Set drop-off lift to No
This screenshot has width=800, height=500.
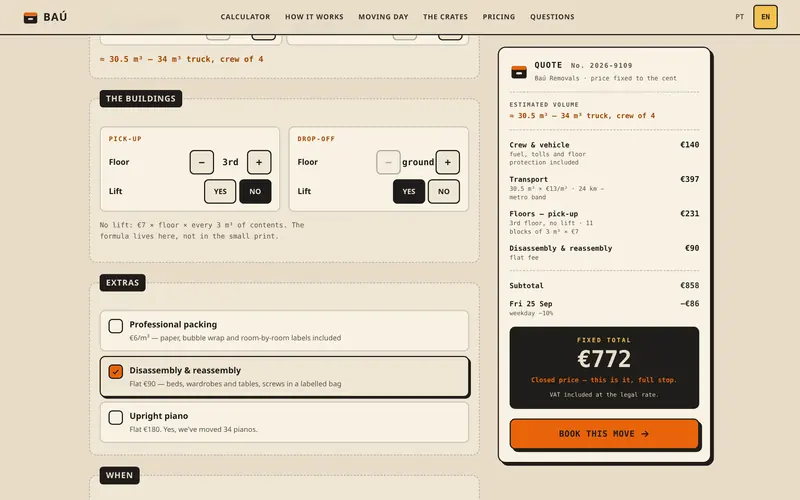click(444, 191)
